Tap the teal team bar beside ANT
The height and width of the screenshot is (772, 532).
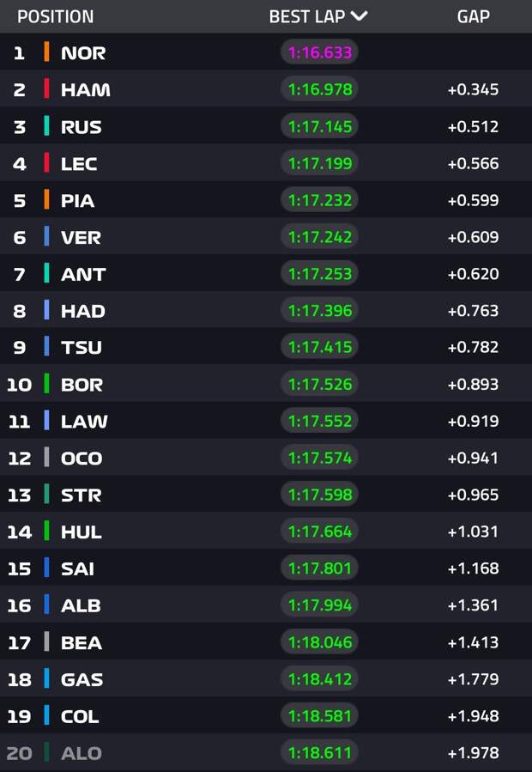tap(47, 274)
